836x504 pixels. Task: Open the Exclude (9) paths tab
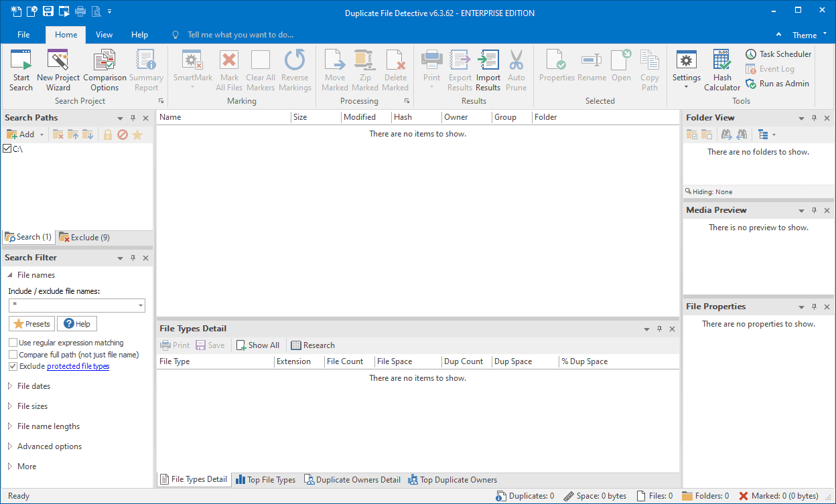click(84, 237)
